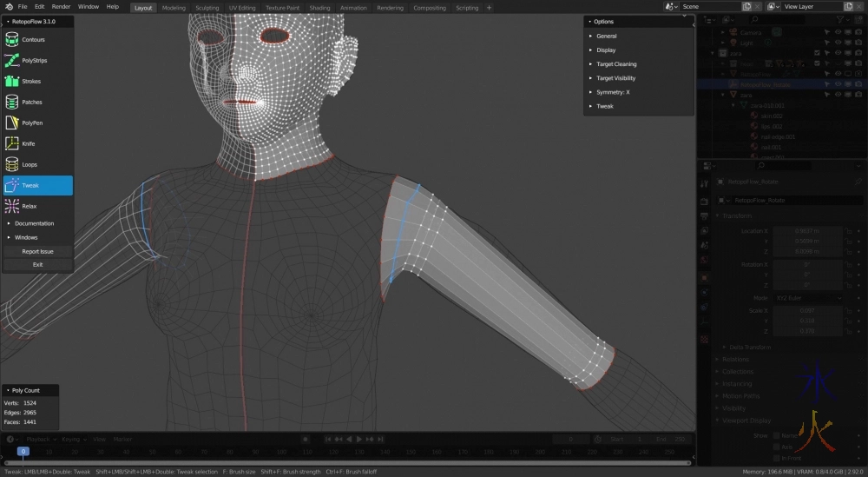Expand the Documentation section

coord(34,223)
